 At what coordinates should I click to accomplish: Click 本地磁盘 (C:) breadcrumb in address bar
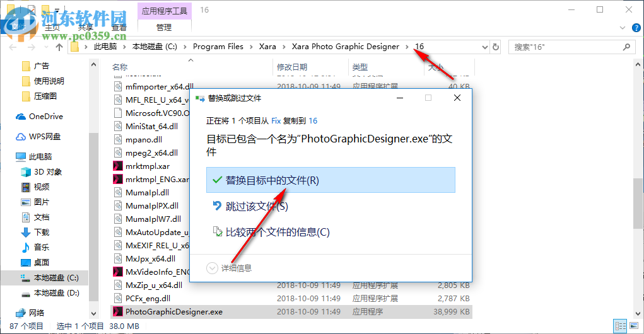155,47
